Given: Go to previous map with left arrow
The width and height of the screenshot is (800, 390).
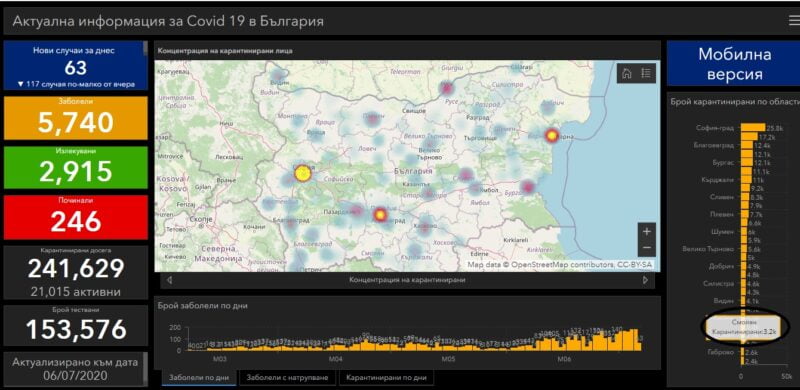Looking at the screenshot, I should (169, 280).
